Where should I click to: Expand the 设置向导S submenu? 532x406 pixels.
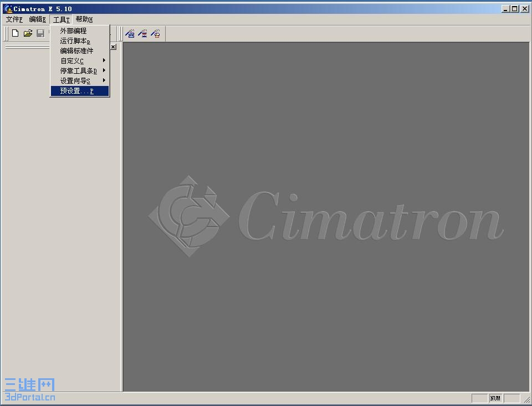tap(80, 81)
